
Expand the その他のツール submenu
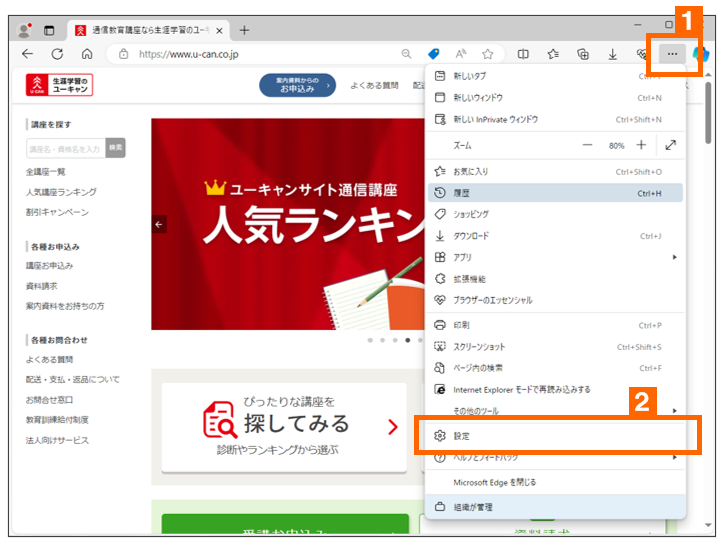click(555, 410)
